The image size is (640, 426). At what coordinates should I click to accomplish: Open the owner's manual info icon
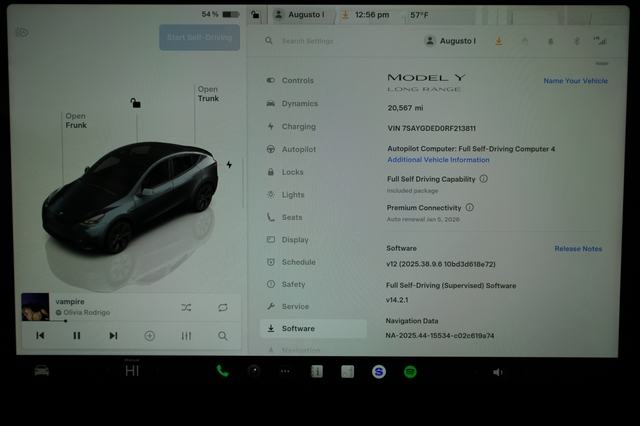tap(317, 371)
